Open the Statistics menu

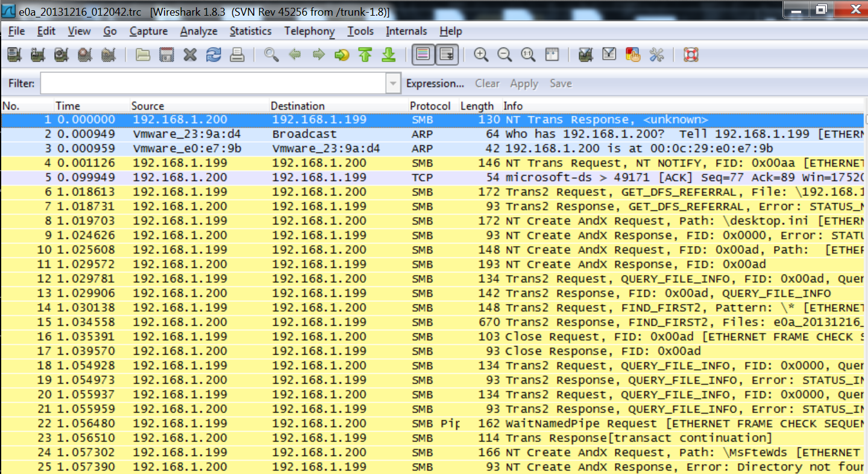click(250, 31)
